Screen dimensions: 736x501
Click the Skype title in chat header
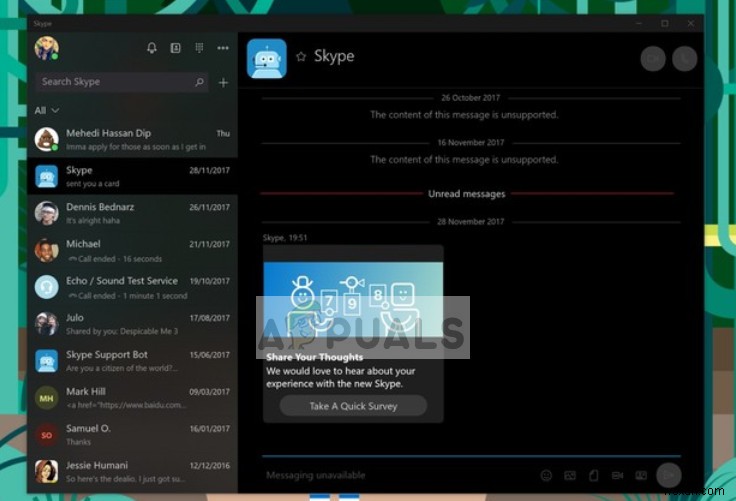coord(334,57)
